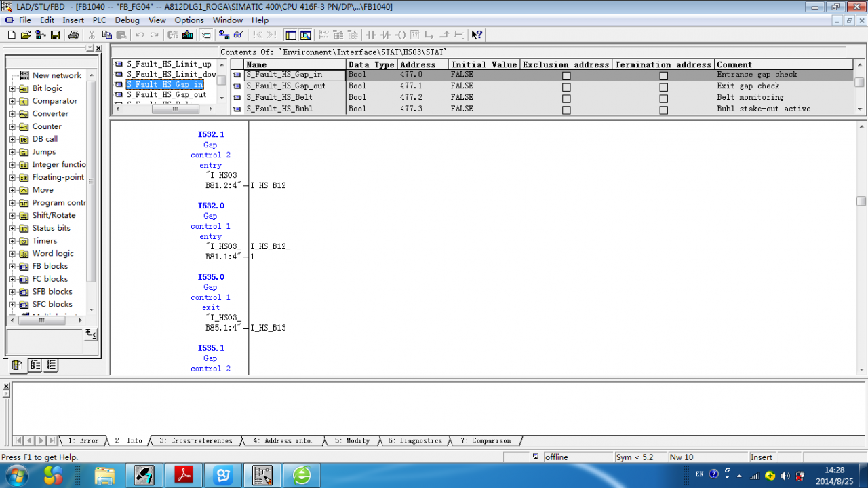This screenshot has height=488, width=868.
Task: Click the Open file folder icon
Action: (x=26, y=35)
